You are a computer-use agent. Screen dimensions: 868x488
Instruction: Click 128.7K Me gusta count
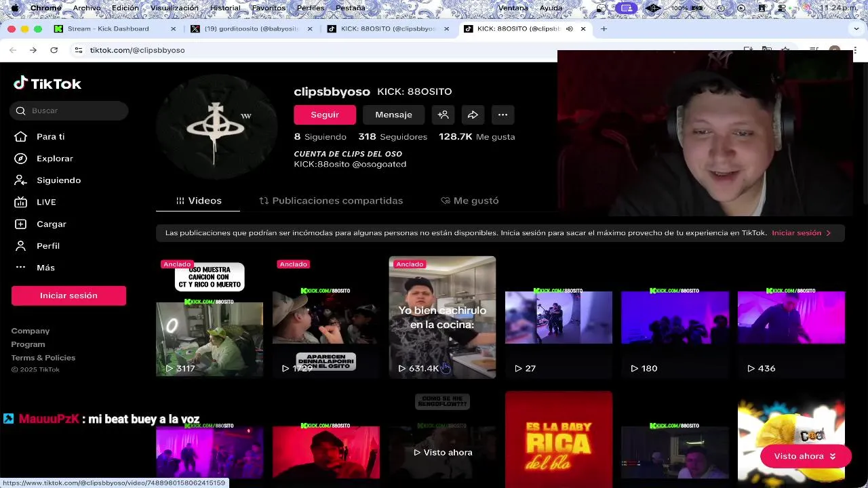point(477,136)
